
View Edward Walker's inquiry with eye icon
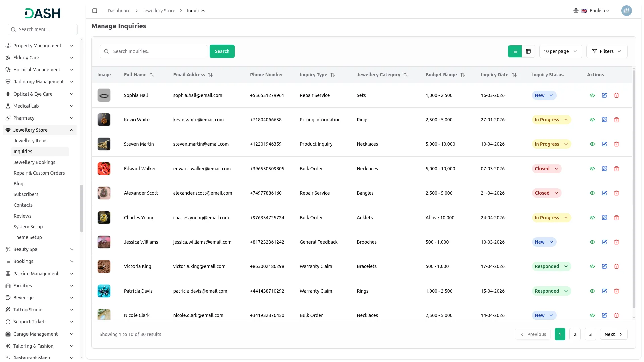pos(592,169)
